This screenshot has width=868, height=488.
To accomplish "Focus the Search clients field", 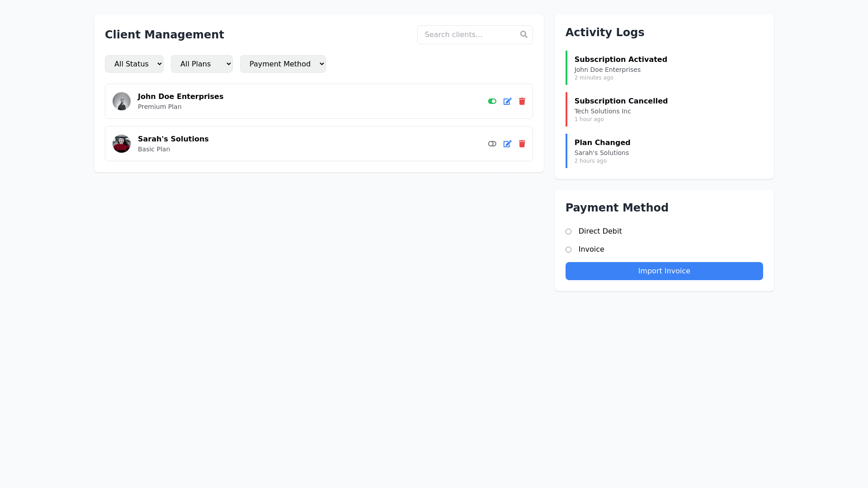I will coord(468,35).
